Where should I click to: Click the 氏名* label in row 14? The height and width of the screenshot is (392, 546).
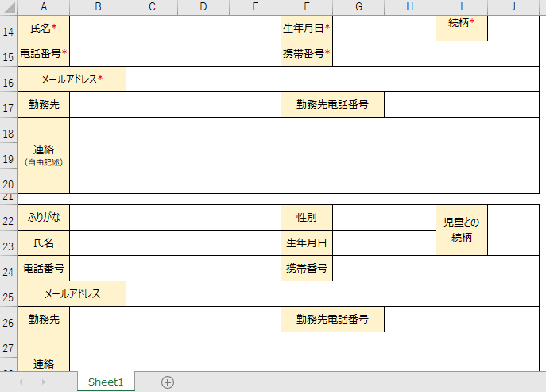click(44, 28)
